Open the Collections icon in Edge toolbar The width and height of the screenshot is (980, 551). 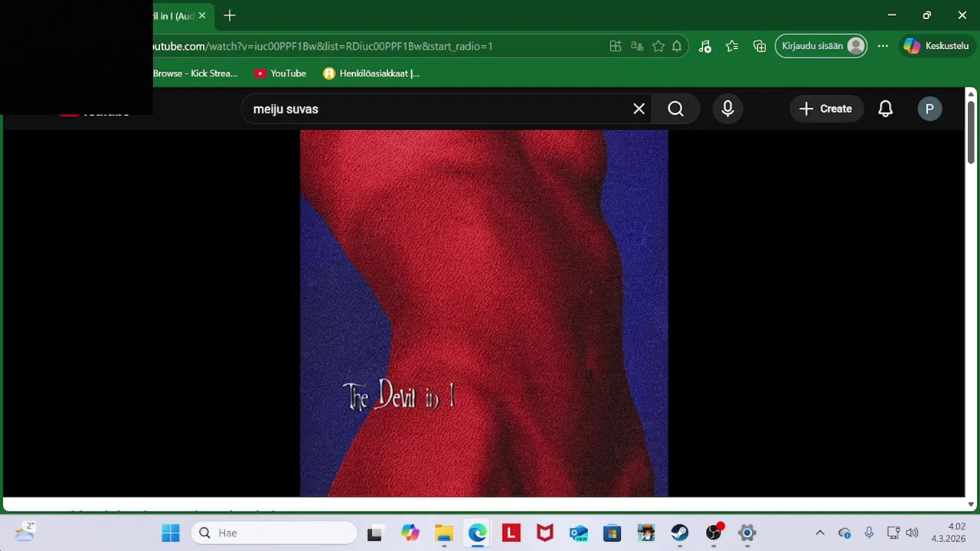(x=759, y=46)
